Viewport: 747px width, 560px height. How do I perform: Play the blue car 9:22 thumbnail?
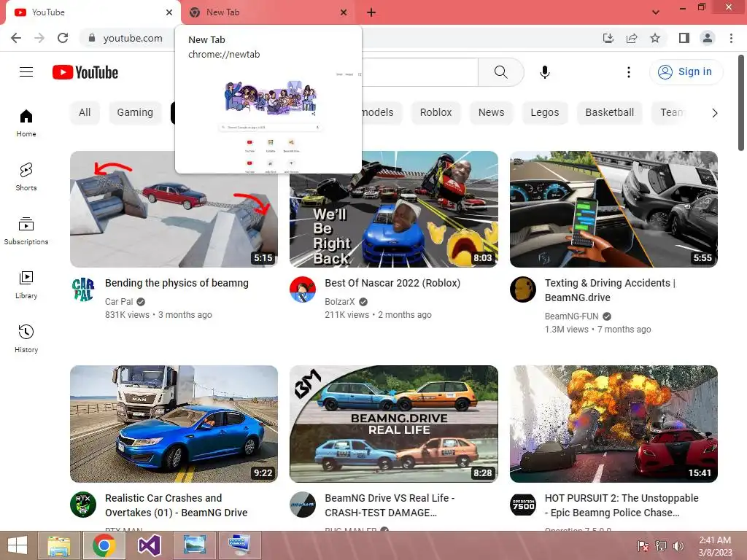pyautogui.click(x=174, y=424)
